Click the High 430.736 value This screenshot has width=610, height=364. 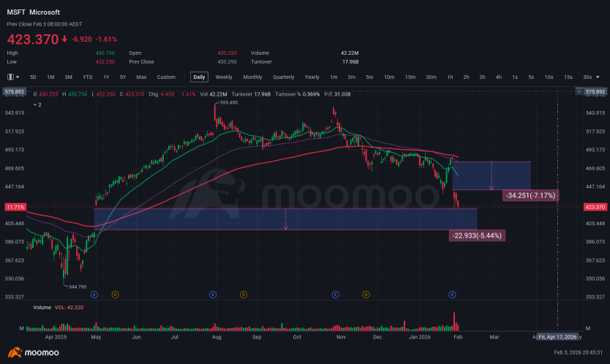tap(105, 53)
